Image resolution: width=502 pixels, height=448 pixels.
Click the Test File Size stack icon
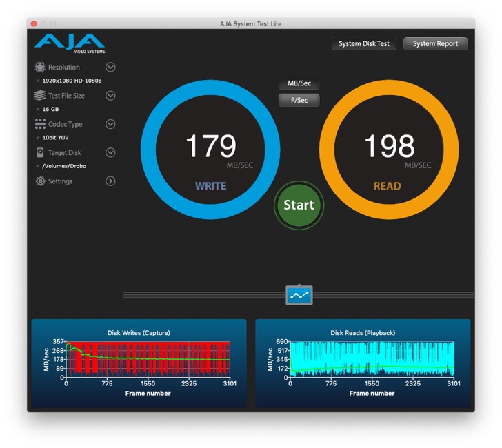point(40,96)
